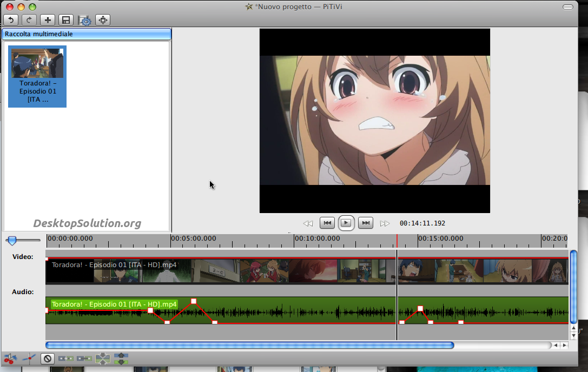588x372 pixels.
Task: Click the Undo arrow button
Action: click(11, 20)
